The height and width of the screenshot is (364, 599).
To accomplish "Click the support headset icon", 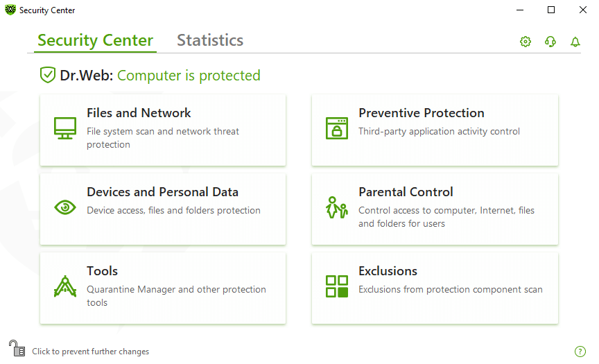I will tap(550, 41).
